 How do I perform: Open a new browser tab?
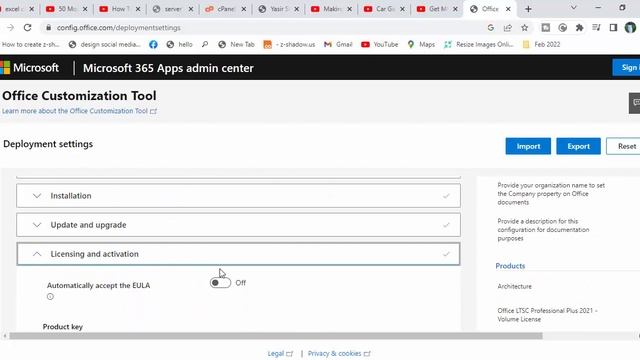coord(528,9)
